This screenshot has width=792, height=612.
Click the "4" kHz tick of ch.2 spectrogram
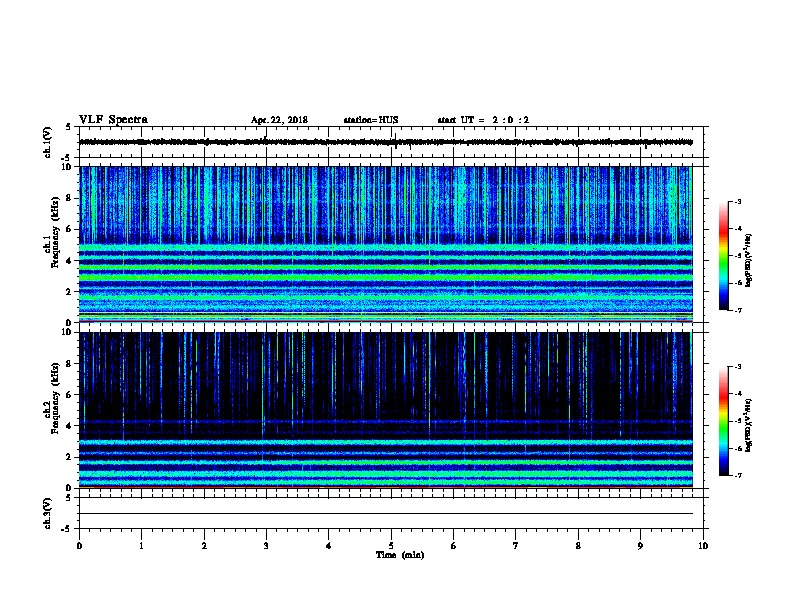click(69, 426)
